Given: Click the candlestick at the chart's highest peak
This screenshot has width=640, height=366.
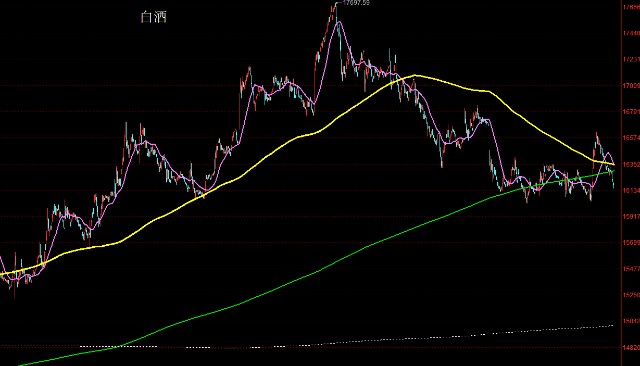Looking at the screenshot, I should 335,10.
